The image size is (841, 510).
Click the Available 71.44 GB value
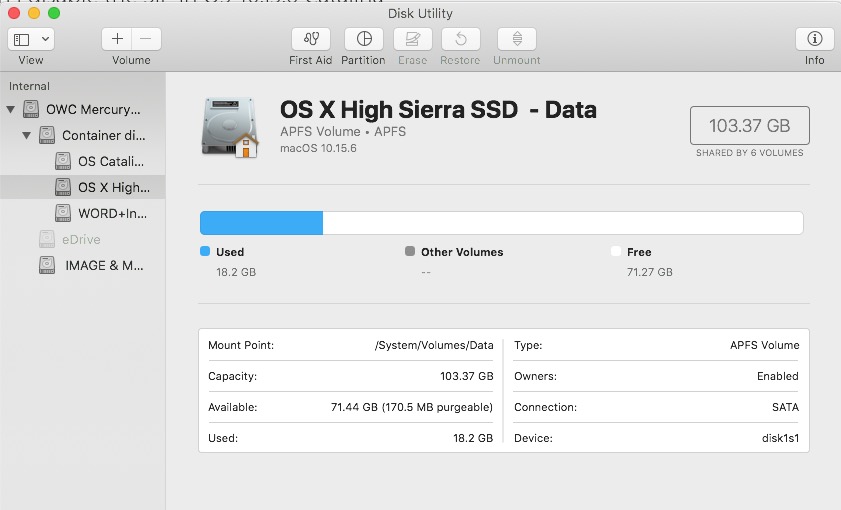412,407
